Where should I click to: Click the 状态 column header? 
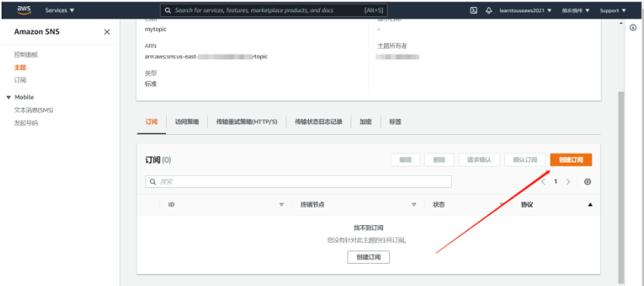[439, 204]
